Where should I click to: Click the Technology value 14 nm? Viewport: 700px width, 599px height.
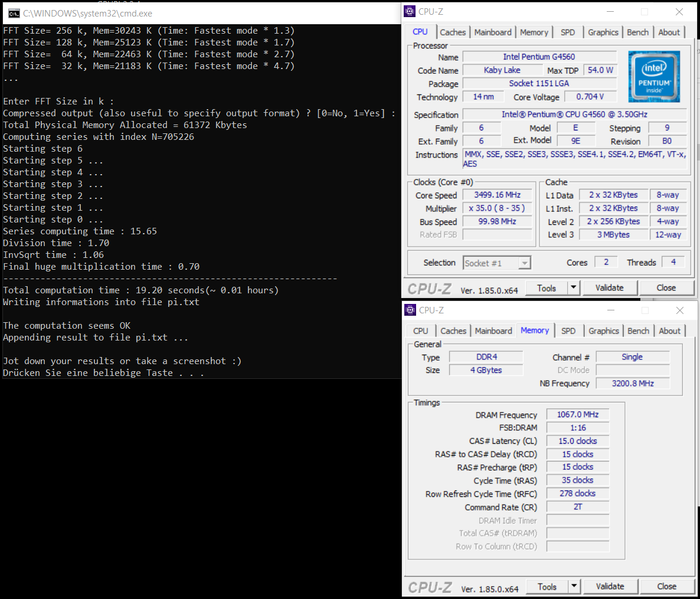click(483, 97)
